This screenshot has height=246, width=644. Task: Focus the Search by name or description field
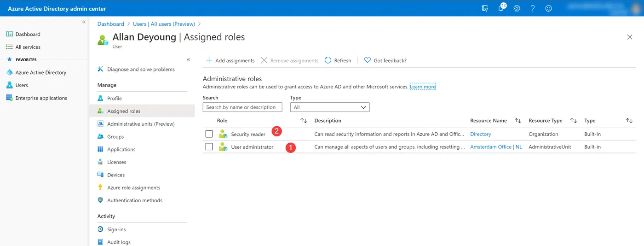[x=242, y=107]
